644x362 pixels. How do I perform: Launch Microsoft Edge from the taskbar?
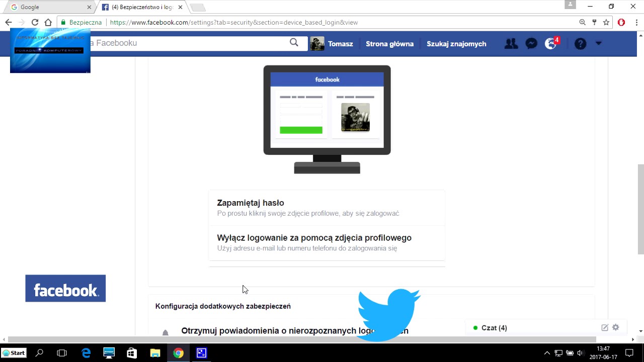click(x=86, y=353)
